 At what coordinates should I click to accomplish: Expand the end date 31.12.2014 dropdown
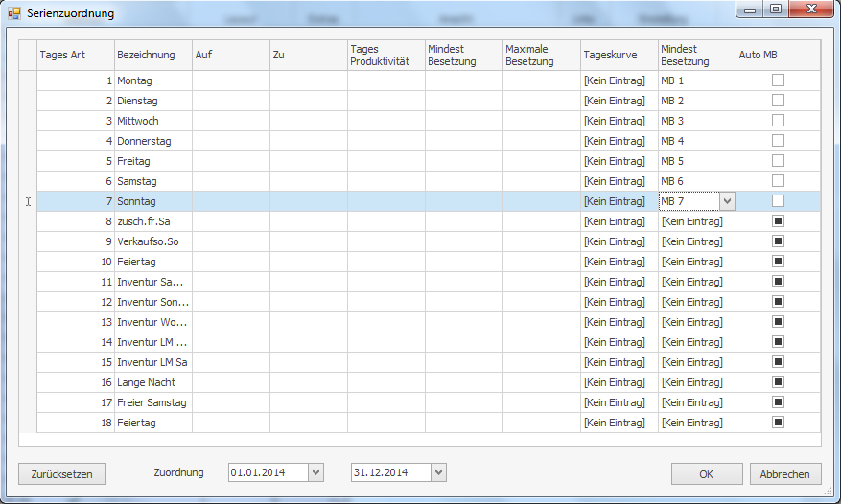tap(438, 472)
